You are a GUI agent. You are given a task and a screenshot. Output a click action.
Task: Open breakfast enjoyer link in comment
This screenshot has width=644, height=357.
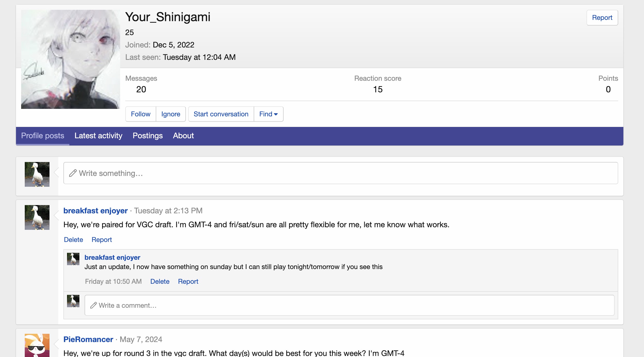pyautogui.click(x=112, y=257)
